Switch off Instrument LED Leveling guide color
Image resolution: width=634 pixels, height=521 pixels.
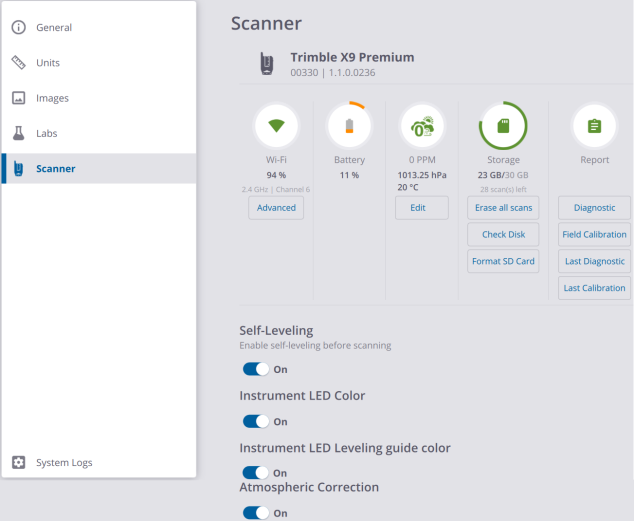point(257,473)
